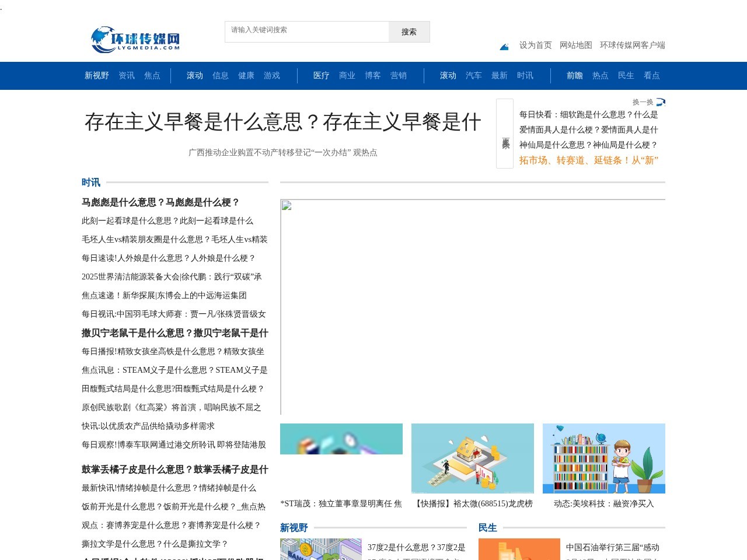Select 最新 in the navigation bar
The width and height of the screenshot is (747, 560).
(500, 75)
